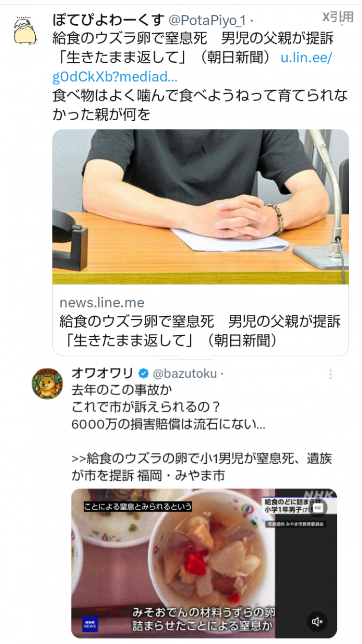Open the オワオワリ dog avatar

[47, 383]
